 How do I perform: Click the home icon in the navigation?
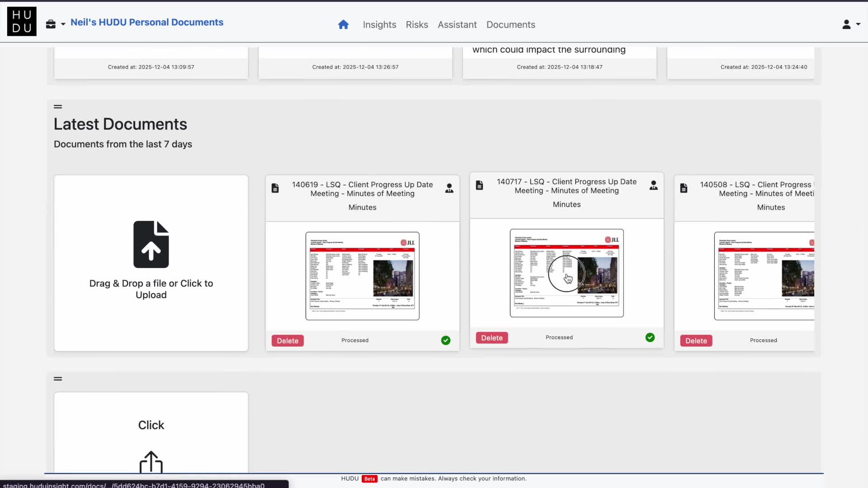[343, 24]
